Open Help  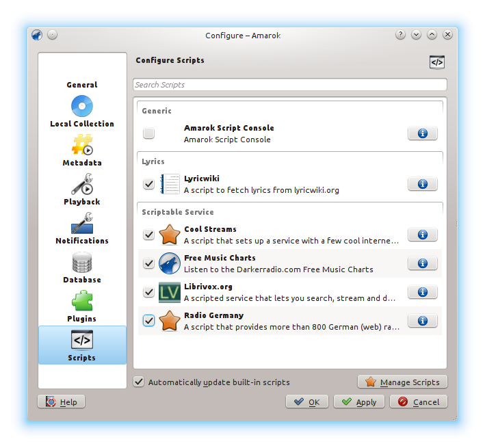click(x=62, y=402)
